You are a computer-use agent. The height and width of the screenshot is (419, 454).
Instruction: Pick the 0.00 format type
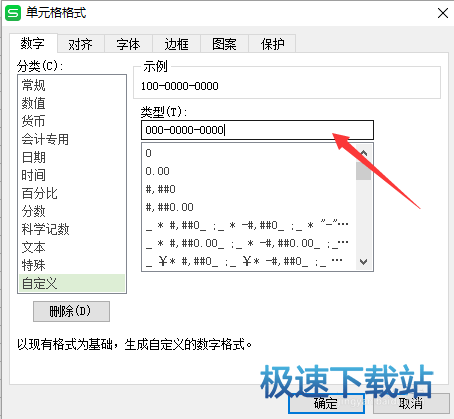[x=249, y=171]
